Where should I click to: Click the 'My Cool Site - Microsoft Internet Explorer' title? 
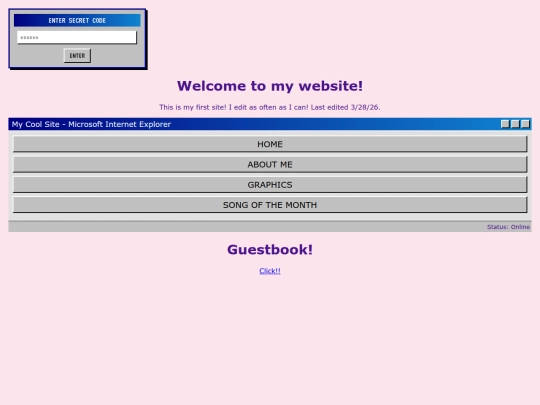(x=91, y=124)
